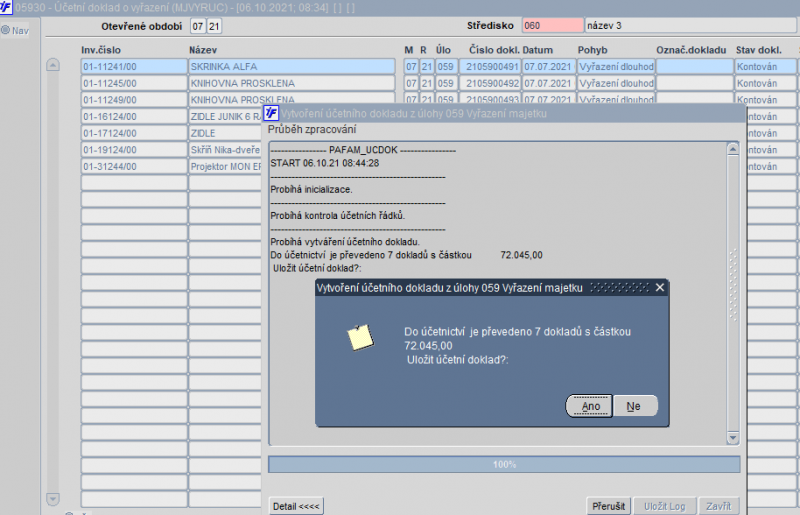The width and height of the screenshot is (800, 515).
Task: Click the logo icon of processing window
Action: [271, 112]
